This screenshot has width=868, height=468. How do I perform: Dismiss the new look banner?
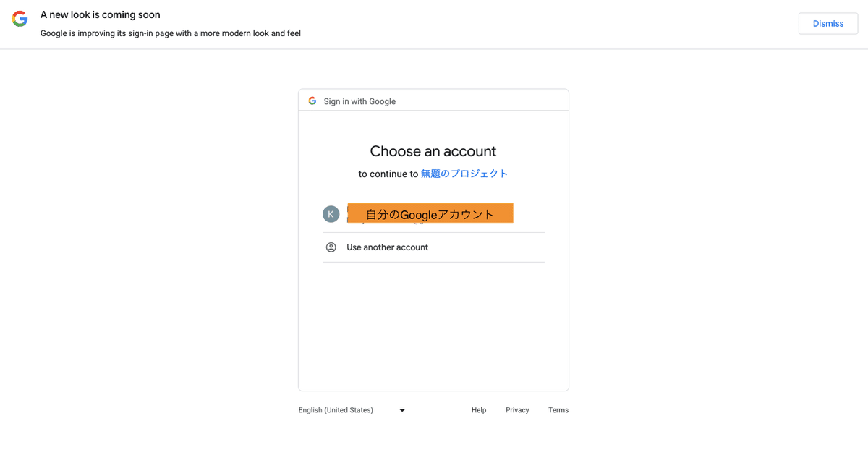[x=828, y=24]
